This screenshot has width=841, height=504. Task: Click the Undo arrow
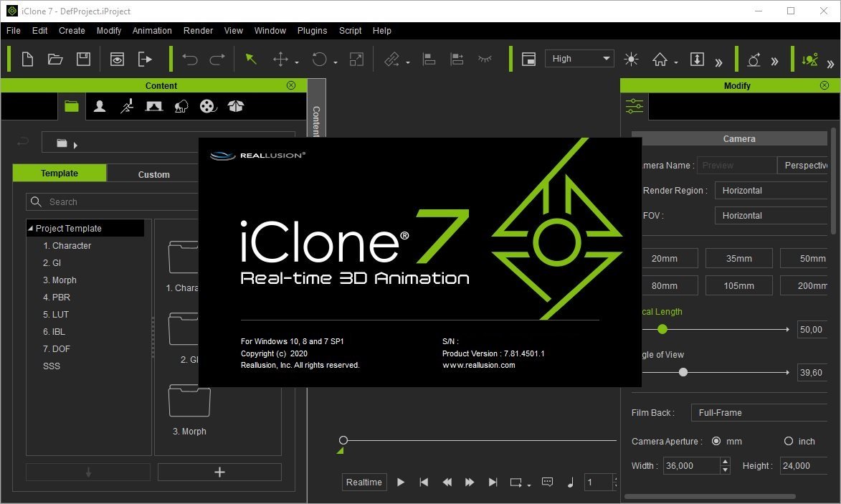(x=190, y=59)
